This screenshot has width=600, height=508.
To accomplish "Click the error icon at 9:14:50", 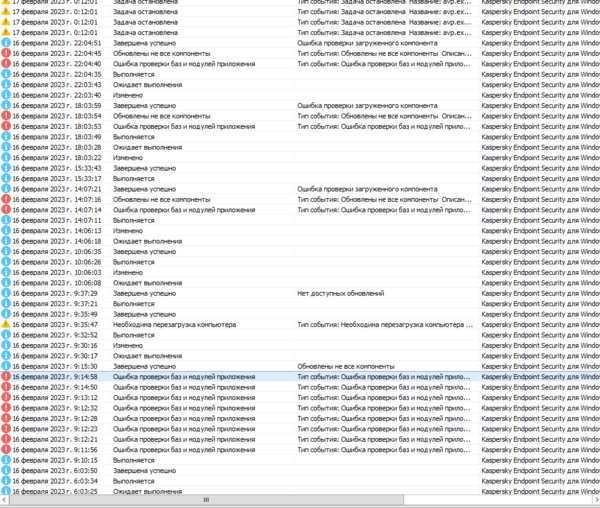I will pos(6,387).
